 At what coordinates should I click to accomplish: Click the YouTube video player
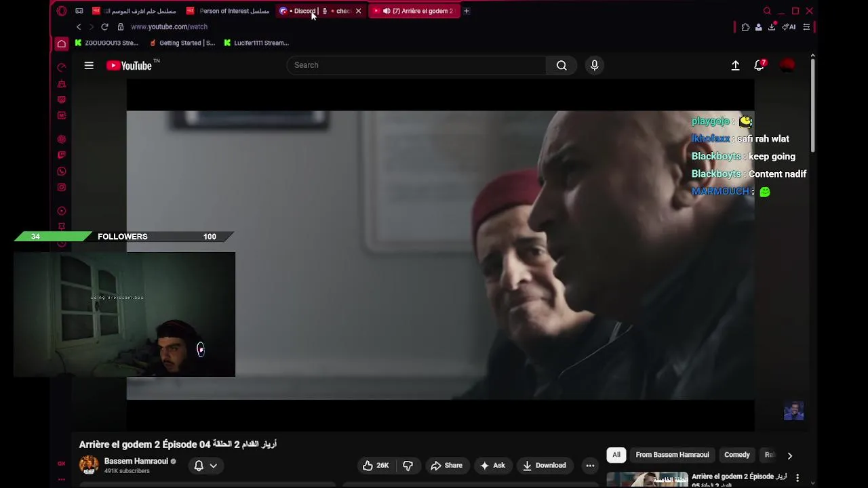(440, 255)
